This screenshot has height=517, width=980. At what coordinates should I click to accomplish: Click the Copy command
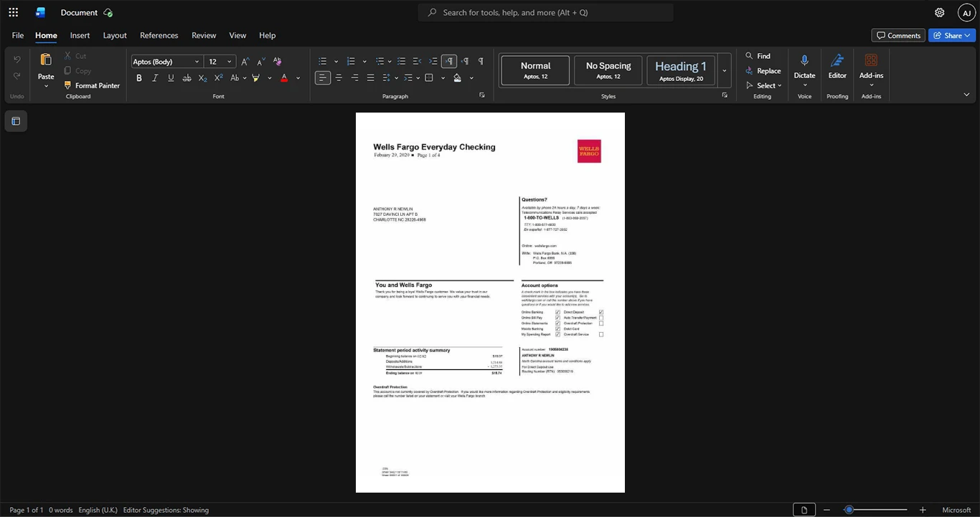[x=77, y=70]
